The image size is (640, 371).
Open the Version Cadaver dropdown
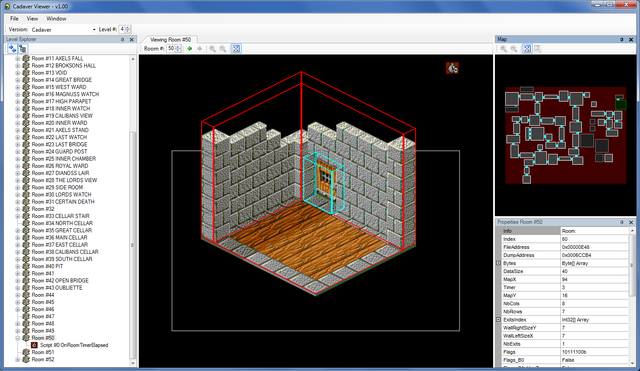(x=94, y=29)
